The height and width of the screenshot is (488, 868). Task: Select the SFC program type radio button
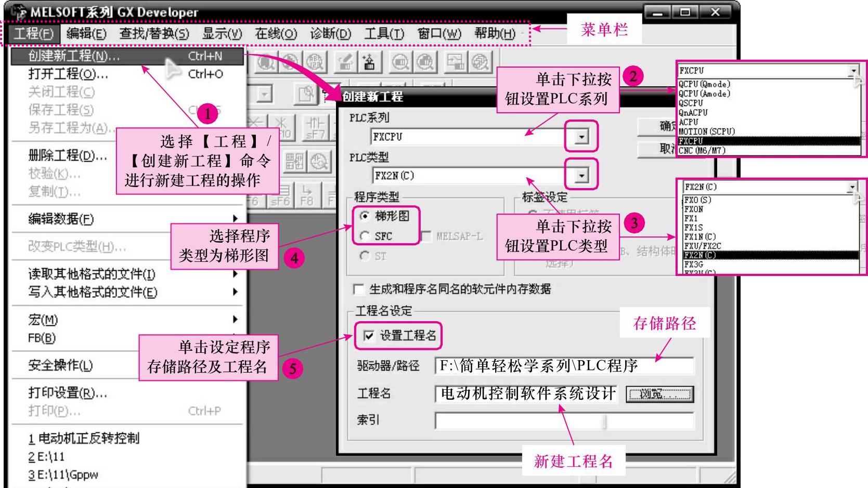[365, 236]
